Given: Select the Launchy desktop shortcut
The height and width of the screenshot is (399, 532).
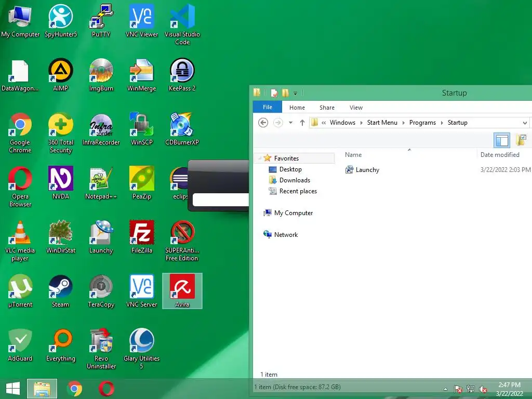Looking at the screenshot, I should click(x=101, y=236).
